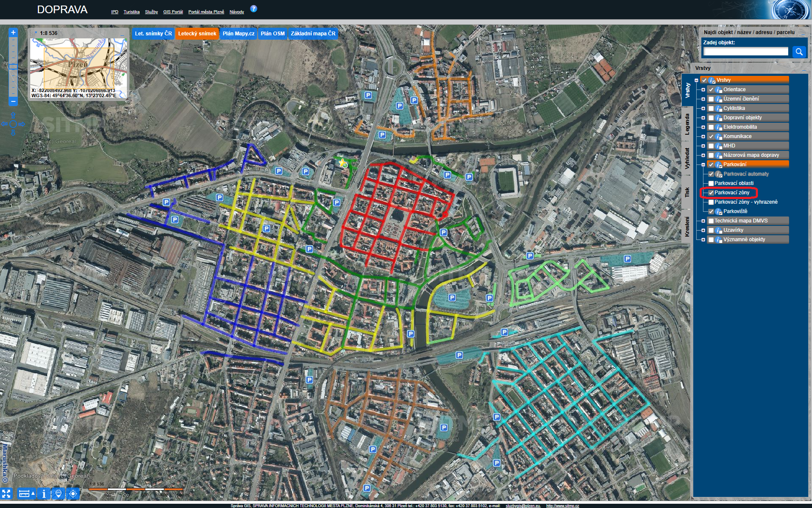Click the info icon for Dopravní objekty layer
The width and height of the screenshot is (812, 508).
tap(718, 118)
